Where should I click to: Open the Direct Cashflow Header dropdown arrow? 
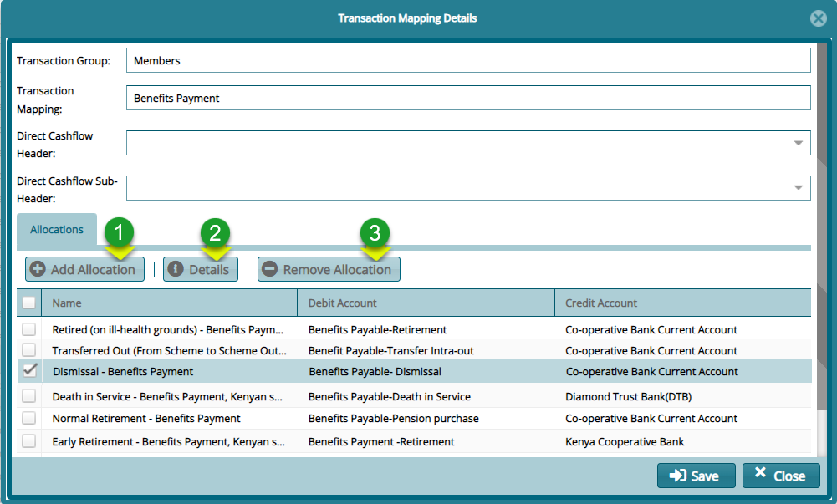798,143
